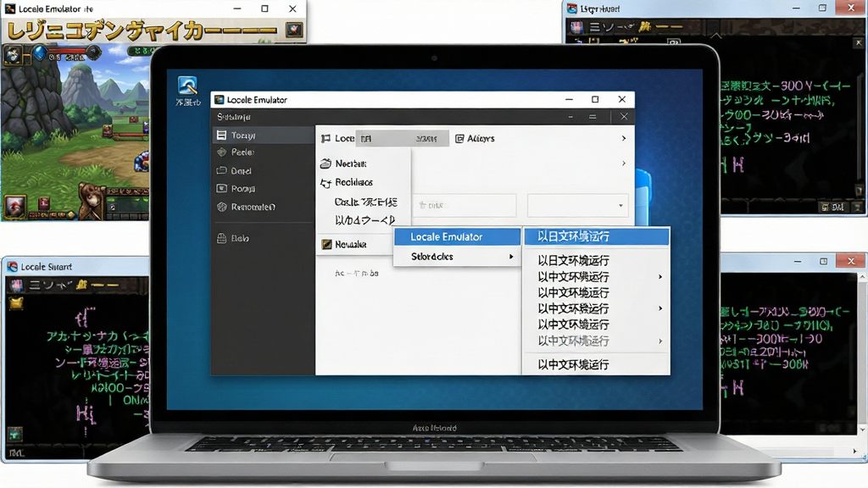
Task: Click the dash control in the dark inner title bar
Action: [570, 117]
